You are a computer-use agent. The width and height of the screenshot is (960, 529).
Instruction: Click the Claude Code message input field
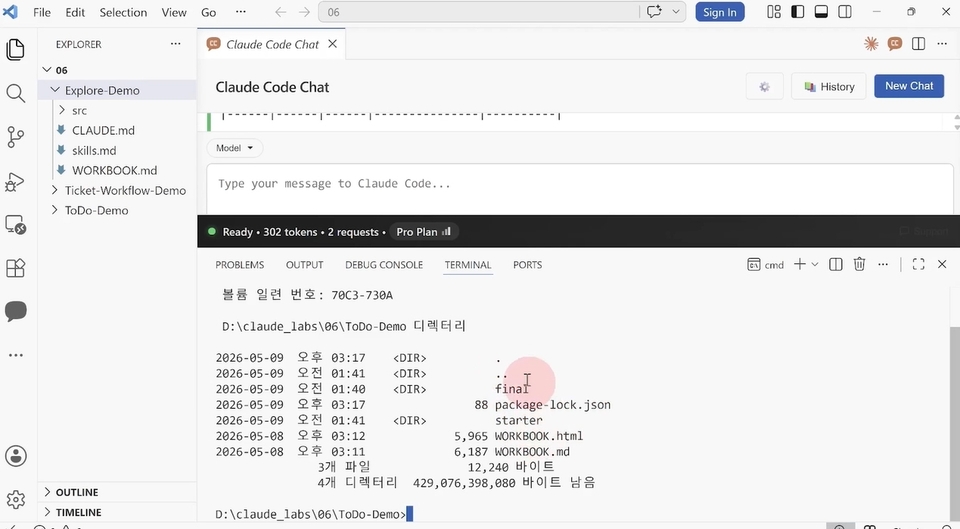(x=580, y=189)
